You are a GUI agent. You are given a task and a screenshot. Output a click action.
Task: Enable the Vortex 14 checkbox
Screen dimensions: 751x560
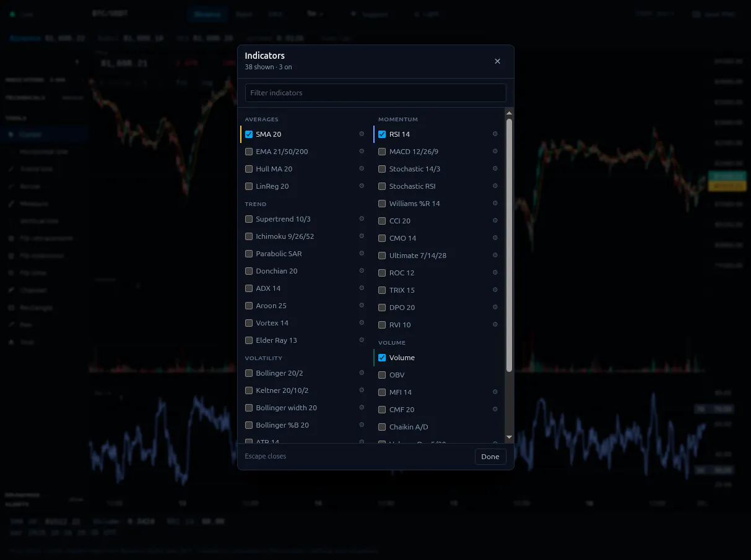click(x=249, y=323)
